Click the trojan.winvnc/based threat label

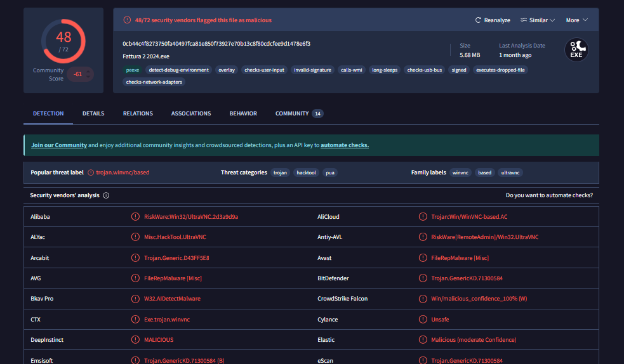pos(123,172)
